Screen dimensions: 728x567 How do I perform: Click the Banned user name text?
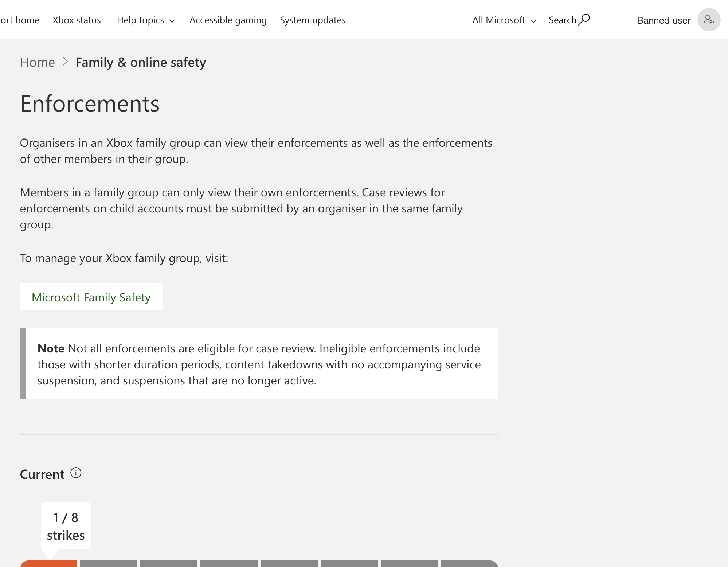pos(663,20)
